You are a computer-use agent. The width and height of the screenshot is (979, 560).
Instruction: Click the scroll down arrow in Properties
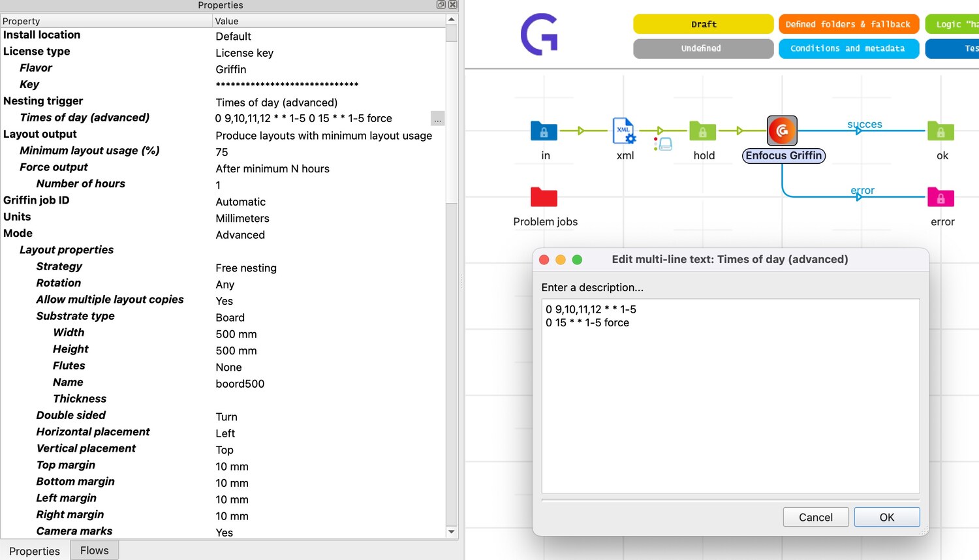click(x=451, y=532)
